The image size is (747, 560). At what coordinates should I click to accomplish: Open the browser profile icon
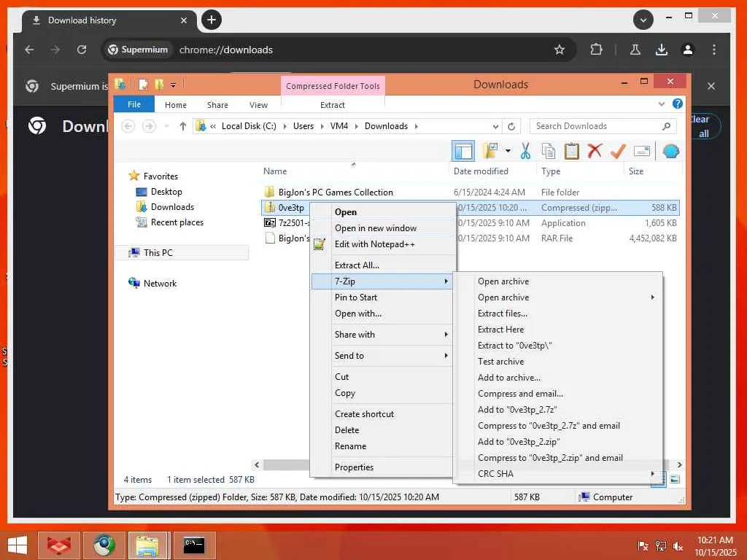click(x=687, y=50)
